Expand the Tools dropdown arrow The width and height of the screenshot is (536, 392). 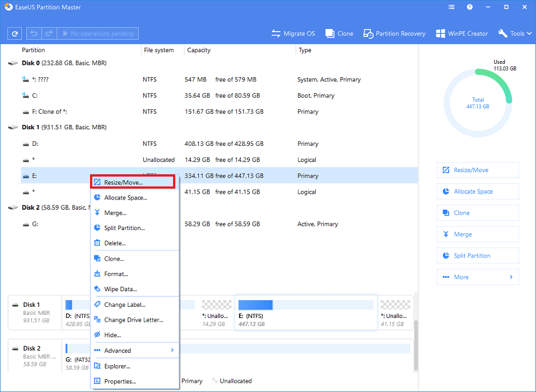click(x=529, y=34)
